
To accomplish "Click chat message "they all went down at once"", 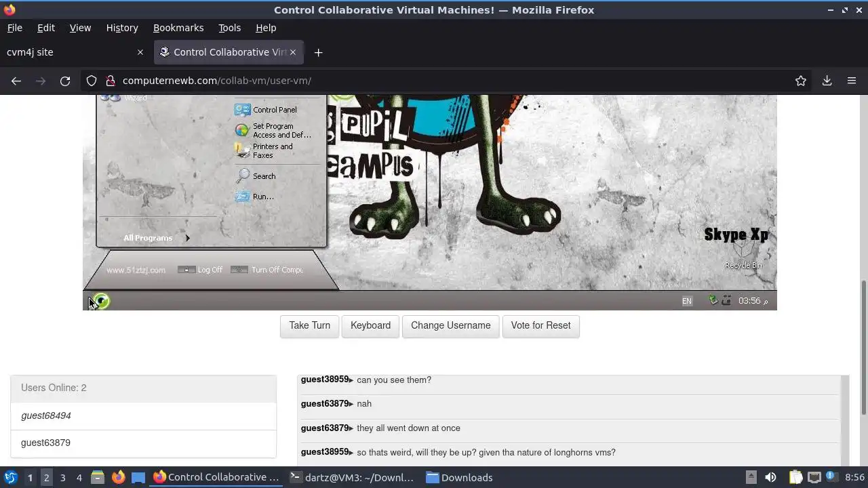I will click(408, 428).
